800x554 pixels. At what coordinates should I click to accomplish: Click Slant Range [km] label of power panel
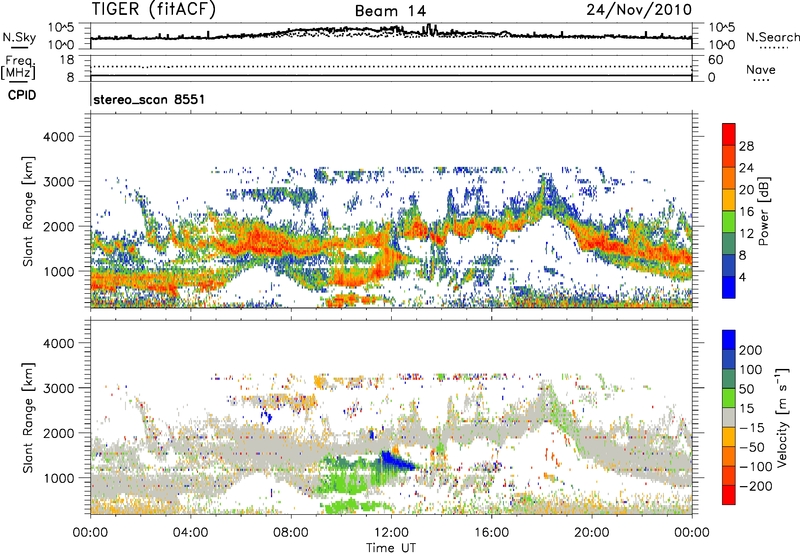tap(28, 211)
